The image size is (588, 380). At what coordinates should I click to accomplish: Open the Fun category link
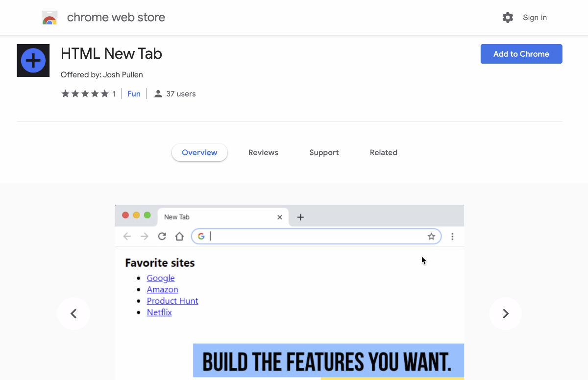pos(134,94)
